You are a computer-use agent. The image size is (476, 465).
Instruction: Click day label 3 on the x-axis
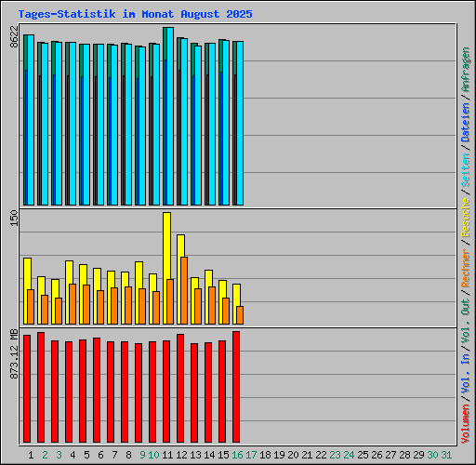(59, 455)
